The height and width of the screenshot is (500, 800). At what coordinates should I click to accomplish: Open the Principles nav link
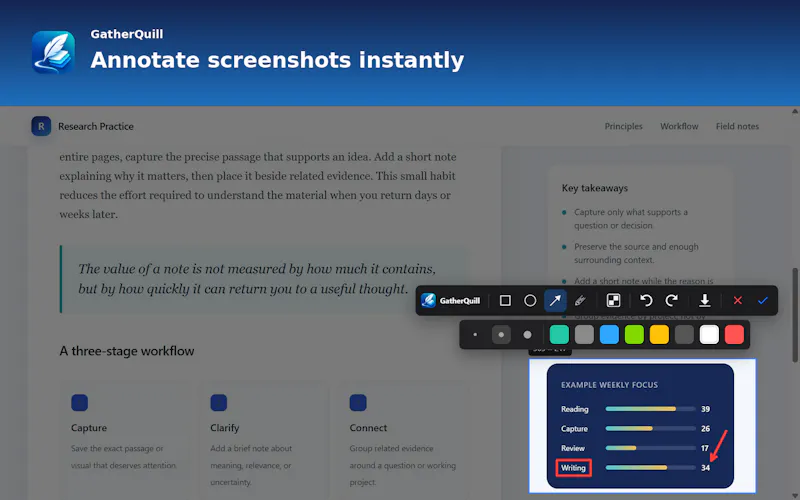click(623, 126)
